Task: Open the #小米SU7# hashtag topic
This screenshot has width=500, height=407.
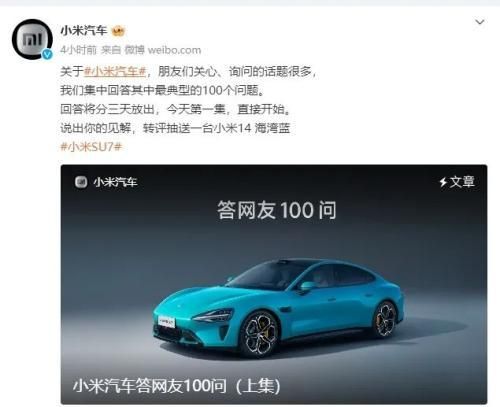Action: pos(91,147)
